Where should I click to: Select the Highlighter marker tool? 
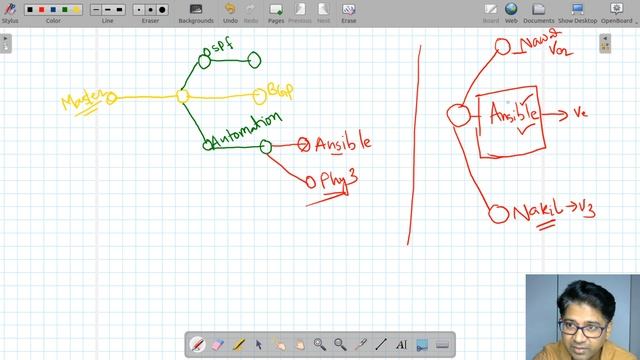238,344
